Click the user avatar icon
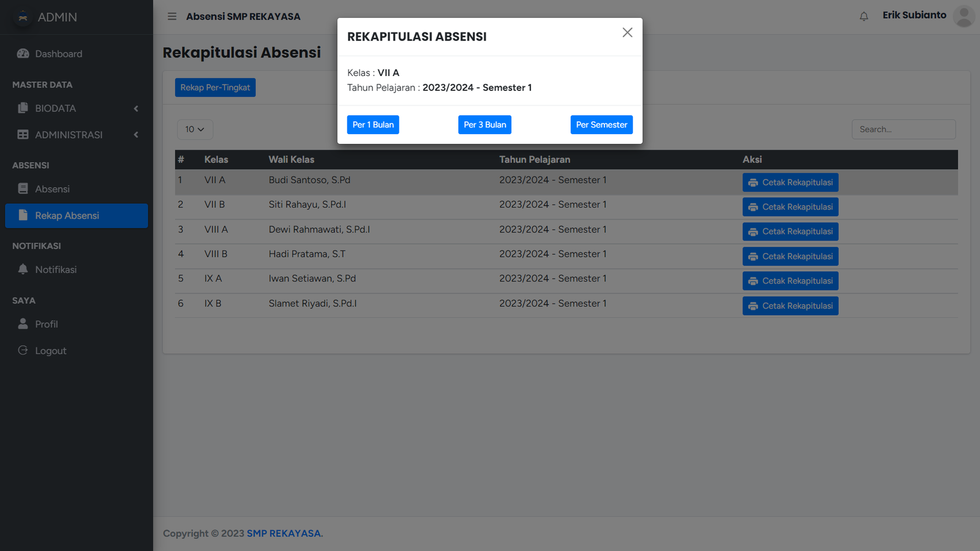Viewport: 980px width, 551px height. click(x=963, y=17)
